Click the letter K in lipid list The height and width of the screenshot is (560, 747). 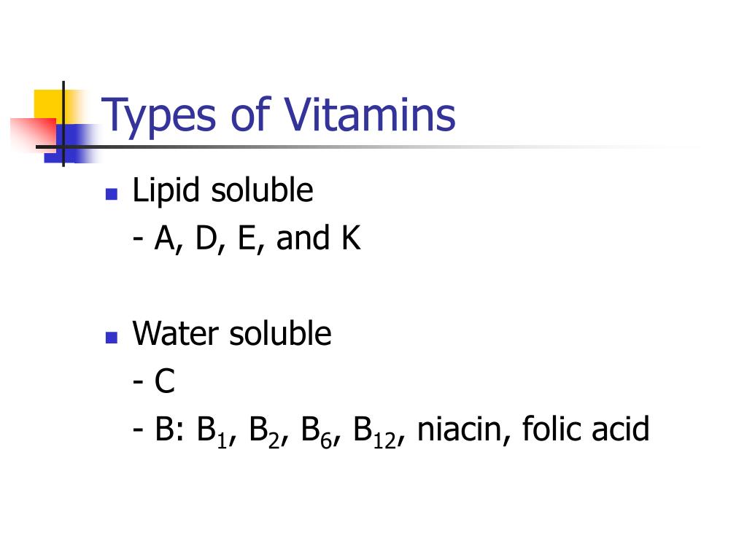(x=351, y=238)
